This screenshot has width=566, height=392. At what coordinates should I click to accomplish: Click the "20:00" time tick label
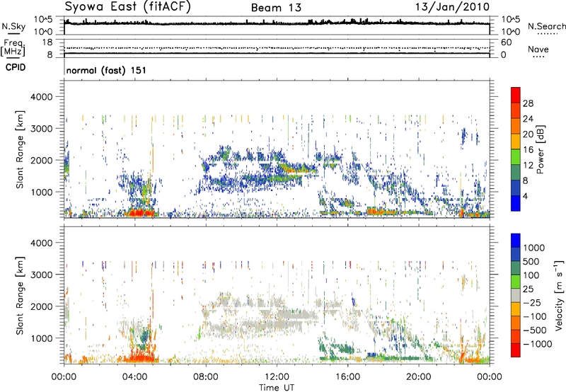pyautogui.click(x=419, y=377)
